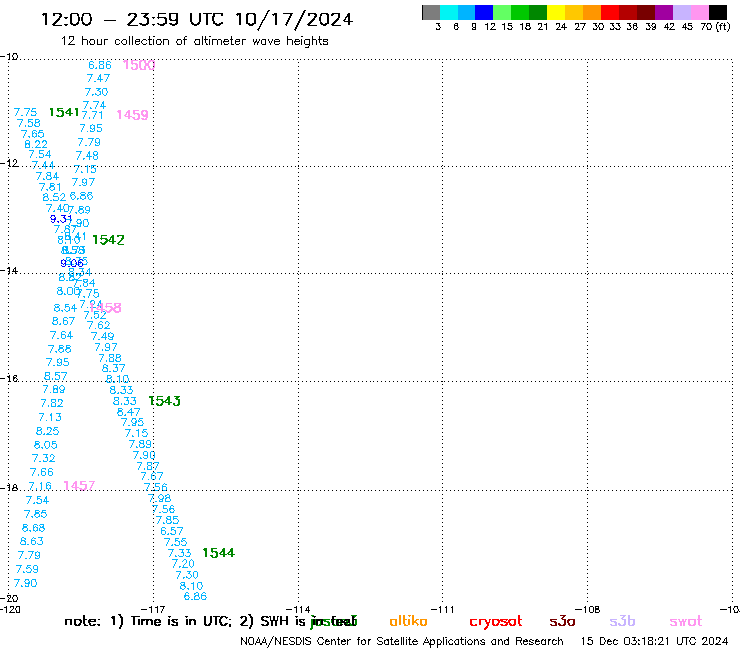
Task: Click the '12 hour collection of altimeter wave heights' subtitle
Action: [x=194, y=41]
